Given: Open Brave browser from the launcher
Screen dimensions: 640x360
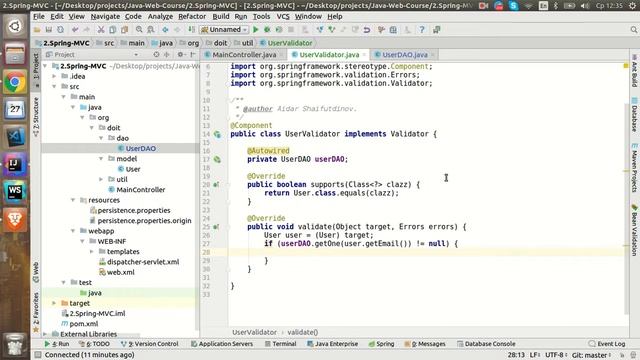Looking at the screenshot, I should [x=15, y=220].
